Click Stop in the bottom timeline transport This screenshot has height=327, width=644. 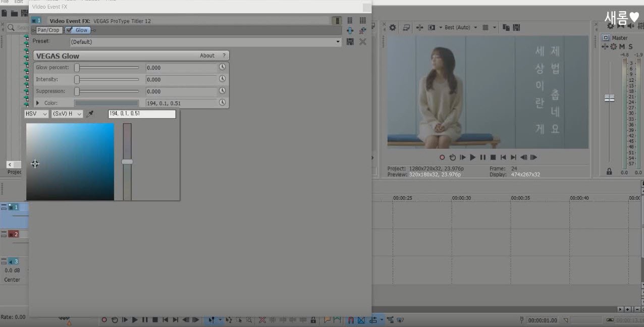[x=155, y=320]
